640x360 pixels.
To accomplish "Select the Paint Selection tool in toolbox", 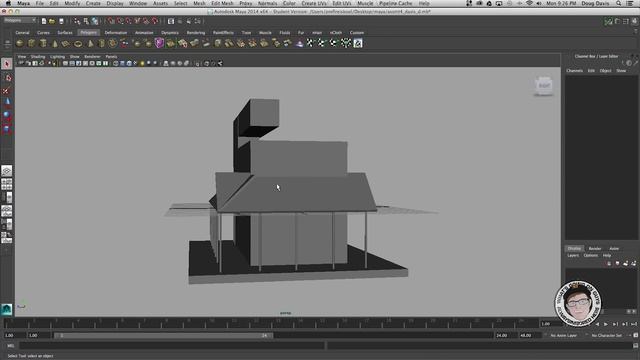I will point(7,91).
